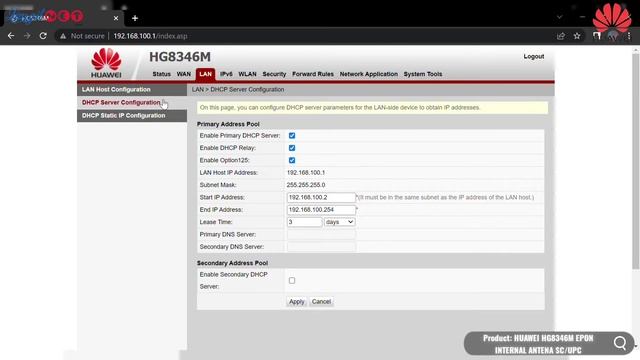Screen dimensions: 640x360
Task: Toggle the Enable Option125 checkbox
Action: click(x=292, y=160)
